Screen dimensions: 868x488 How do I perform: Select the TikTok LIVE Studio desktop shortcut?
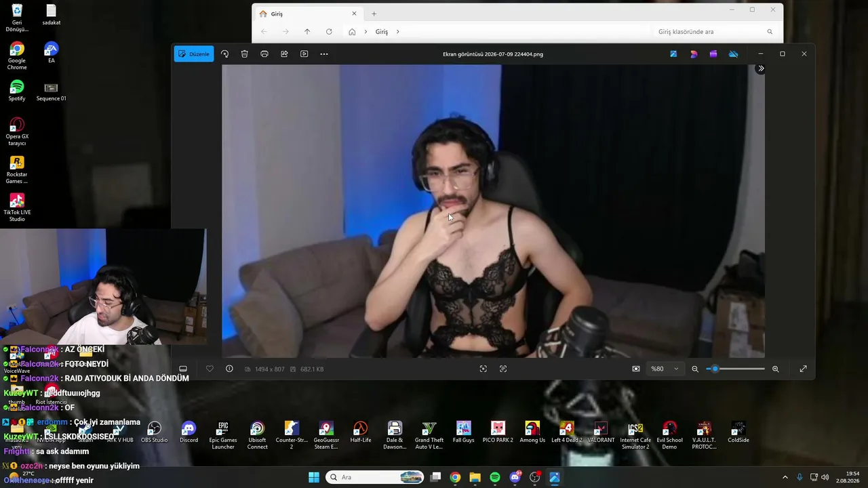(x=17, y=207)
